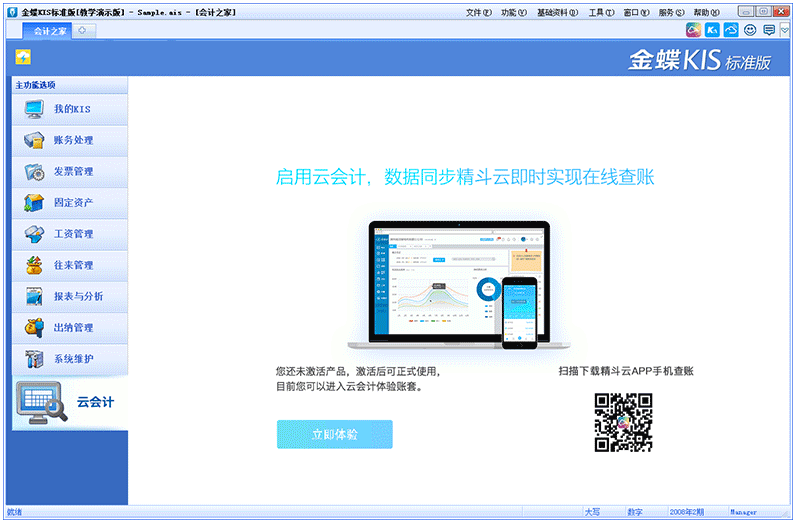Open the 文件 menu
The height and width of the screenshot is (524, 796).
pos(479,12)
